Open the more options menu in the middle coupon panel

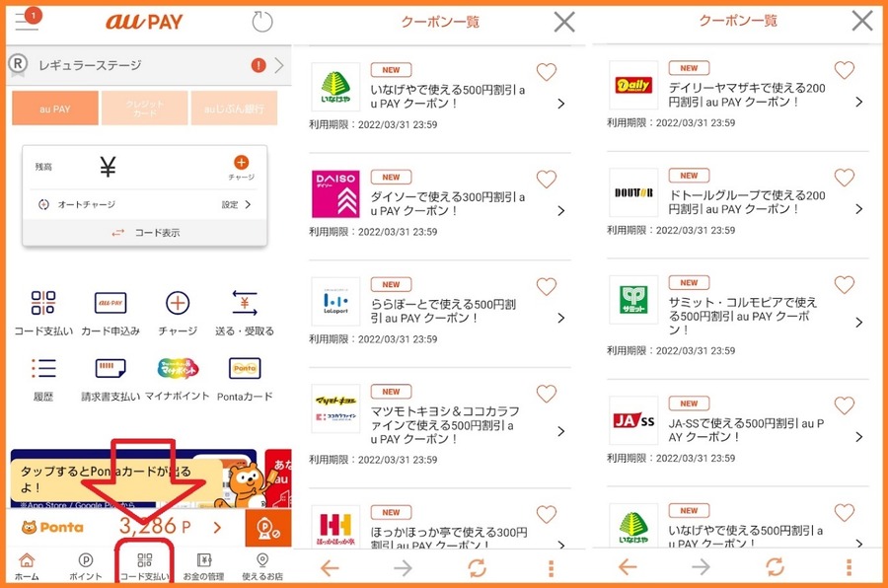[551, 568]
